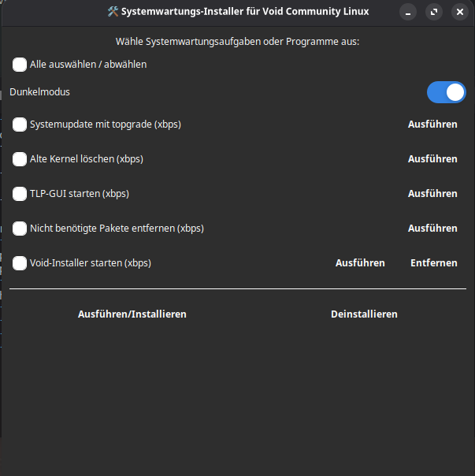The height and width of the screenshot is (476, 475).
Task: Select the 'Alte Kernel löschen' checkbox
Action: point(20,159)
